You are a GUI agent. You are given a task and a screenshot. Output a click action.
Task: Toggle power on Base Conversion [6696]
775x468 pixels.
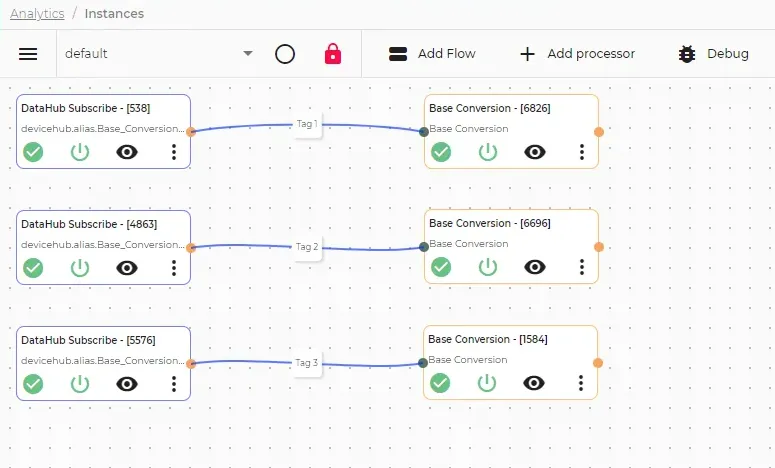[x=488, y=267]
